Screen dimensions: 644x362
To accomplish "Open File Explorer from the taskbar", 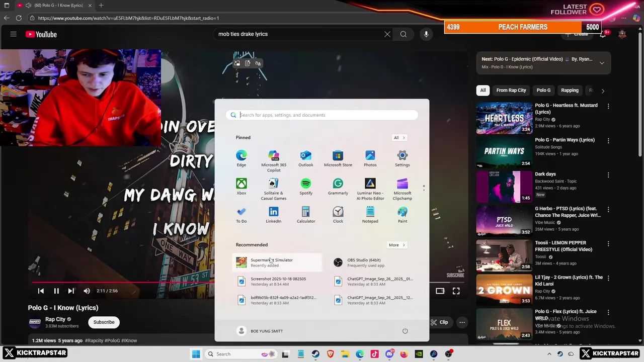I will (345, 354).
